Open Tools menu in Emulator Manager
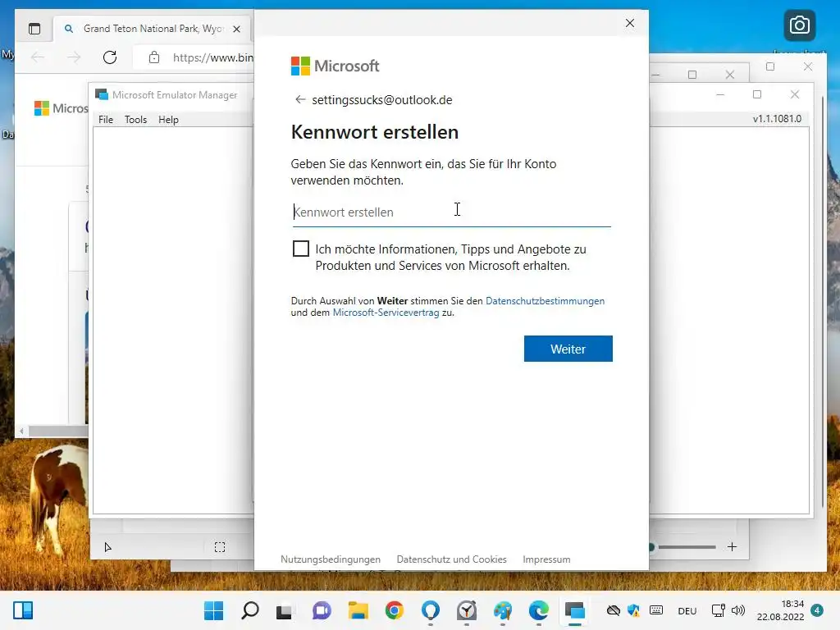The height and width of the screenshot is (630, 840). pos(135,120)
